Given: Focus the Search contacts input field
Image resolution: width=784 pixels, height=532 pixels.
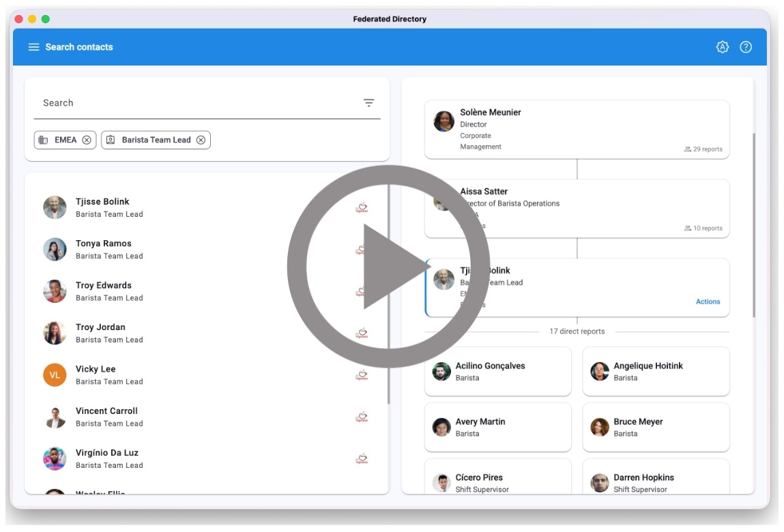Looking at the screenshot, I should (x=207, y=103).
